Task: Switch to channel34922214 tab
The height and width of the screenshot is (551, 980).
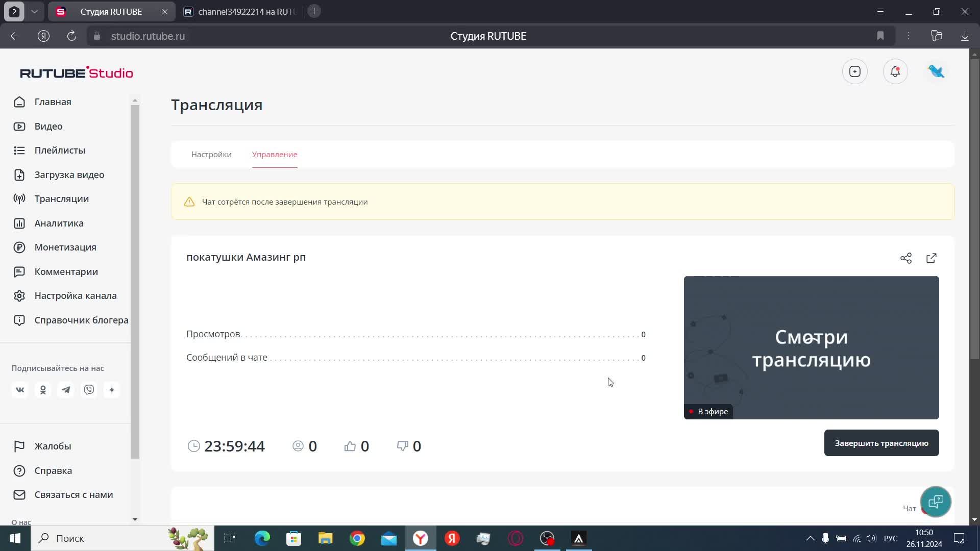Action: point(240,12)
